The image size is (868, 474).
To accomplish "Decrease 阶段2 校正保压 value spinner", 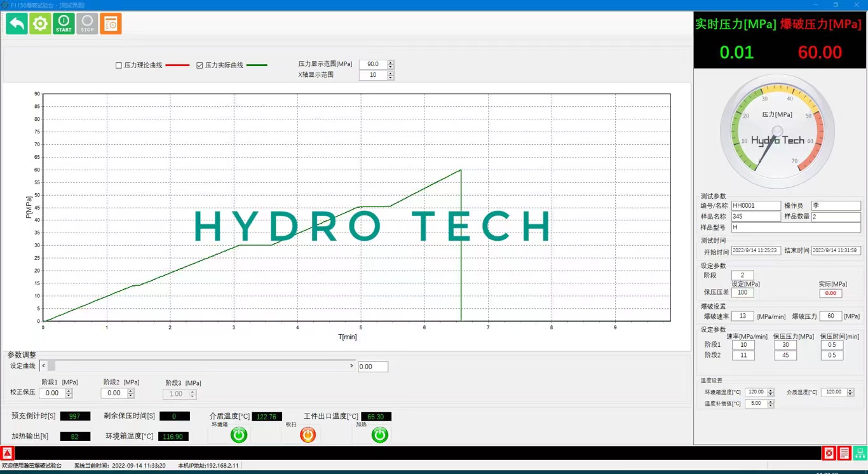I will [x=130, y=396].
